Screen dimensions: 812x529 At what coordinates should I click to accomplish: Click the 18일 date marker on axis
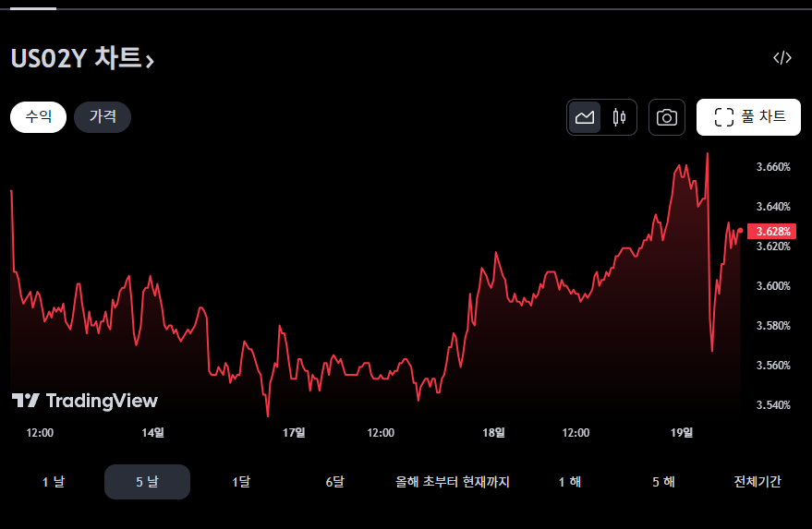click(x=494, y=432)
